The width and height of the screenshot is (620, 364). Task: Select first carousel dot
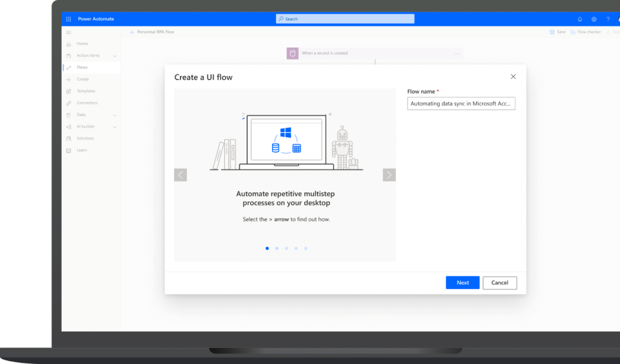tap(267, 249)
